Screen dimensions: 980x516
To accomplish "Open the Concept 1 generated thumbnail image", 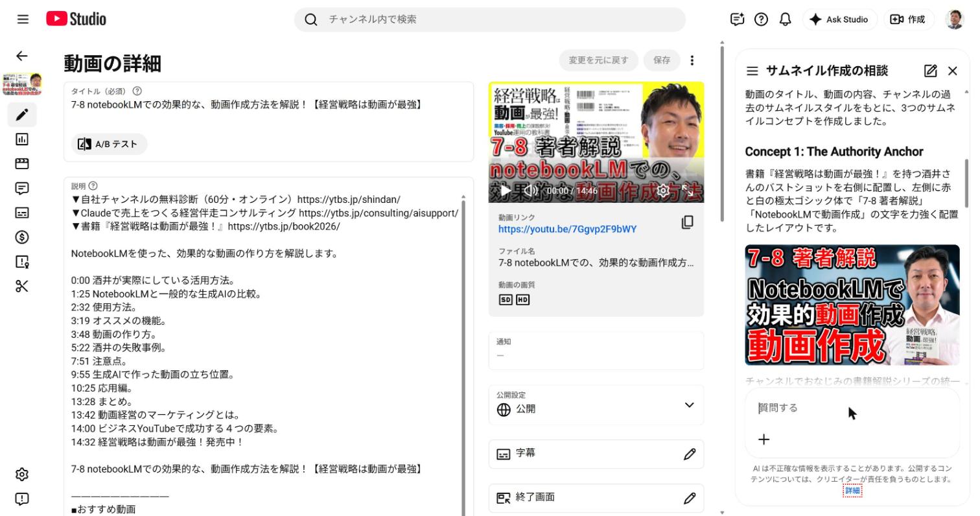I will (x=852, y=305).
